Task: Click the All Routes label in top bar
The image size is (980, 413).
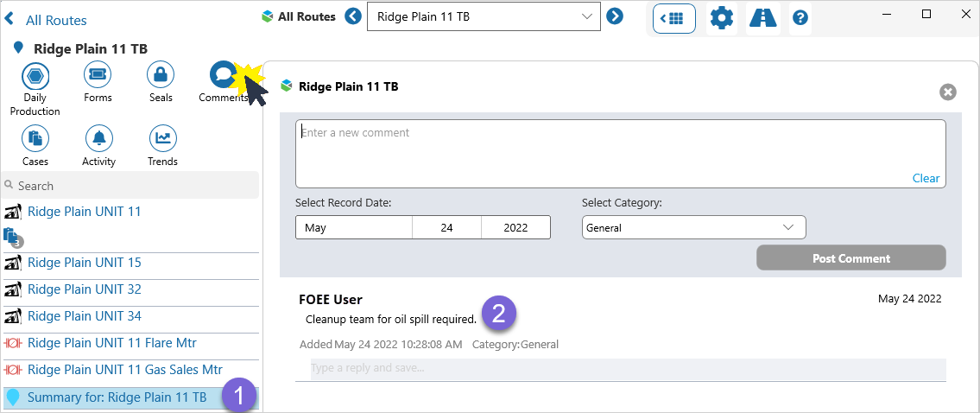Action: [x=307, y=17]
